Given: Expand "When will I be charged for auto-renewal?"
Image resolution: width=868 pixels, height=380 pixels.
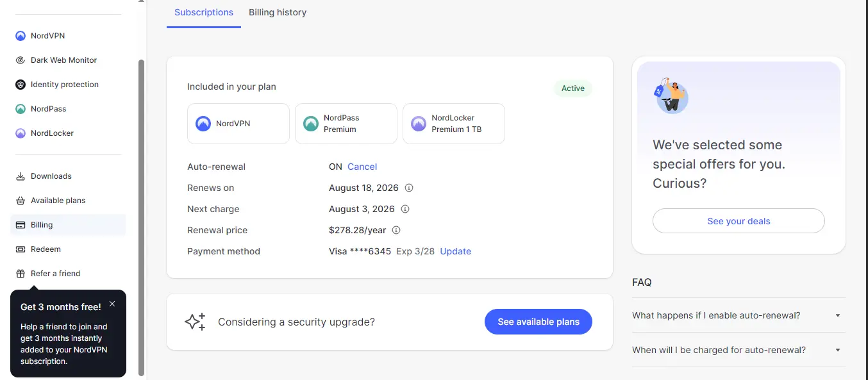Looking at the screenshot, I should (739, 350).
